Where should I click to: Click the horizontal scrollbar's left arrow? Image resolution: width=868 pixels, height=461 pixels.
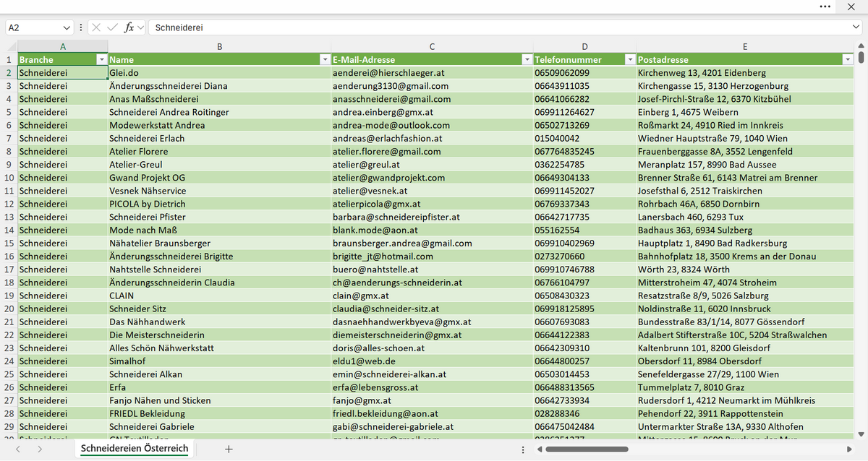tap(540, 449)
